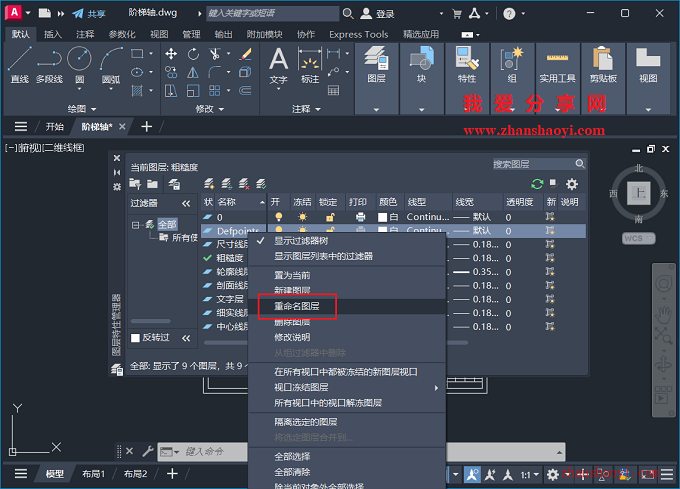Image resolution: width=680 pixels, height=489 pixels.
Task: Collapse the 全部 filter tree node
Action: click(135, 225)
